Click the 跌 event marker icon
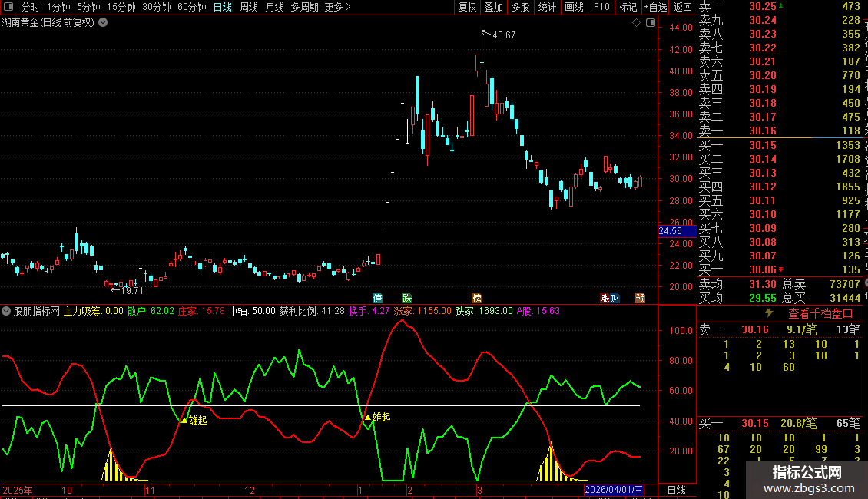868x499 pixels. (407, 298)
